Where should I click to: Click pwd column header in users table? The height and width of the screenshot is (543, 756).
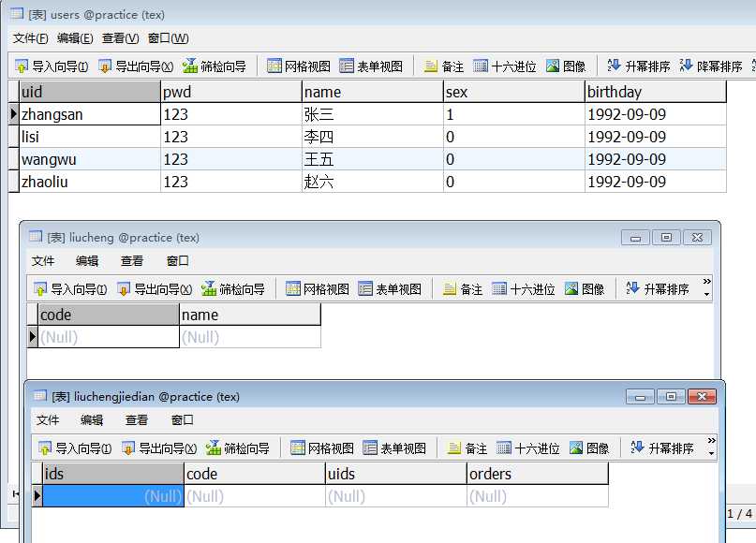(231, 92)
